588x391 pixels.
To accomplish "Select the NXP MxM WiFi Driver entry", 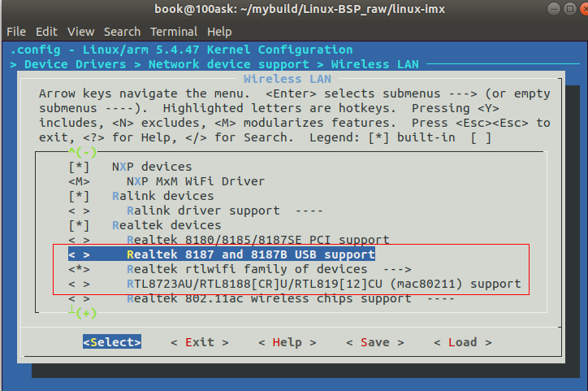I will click(196, 181).
